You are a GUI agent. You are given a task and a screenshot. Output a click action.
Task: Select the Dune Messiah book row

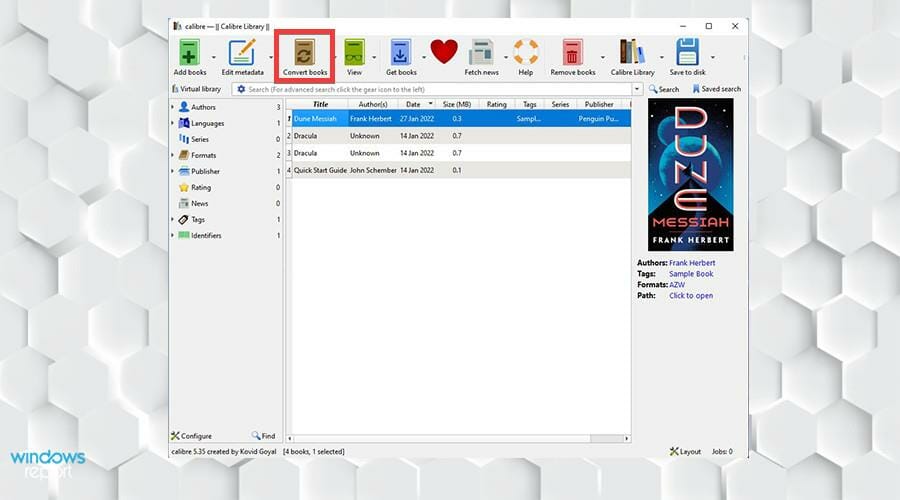click(x=461, y=119)
